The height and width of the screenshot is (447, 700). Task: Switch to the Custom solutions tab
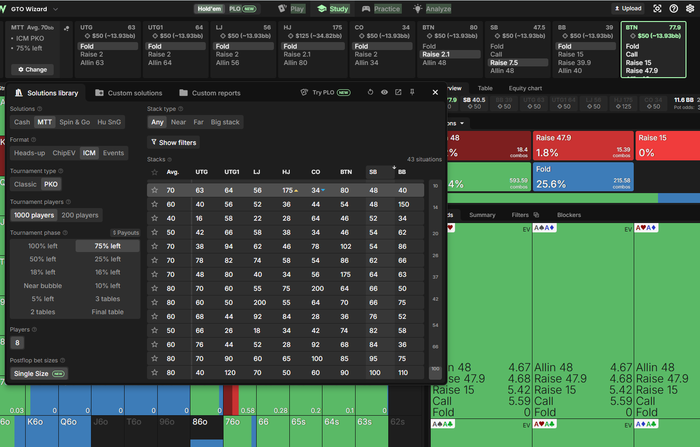[129, 93]
